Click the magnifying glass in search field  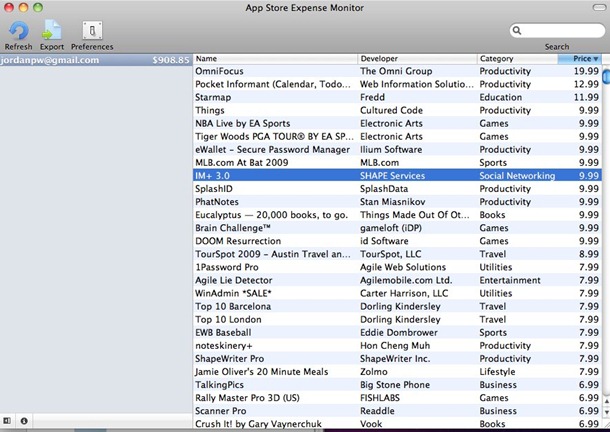point(517,30)
